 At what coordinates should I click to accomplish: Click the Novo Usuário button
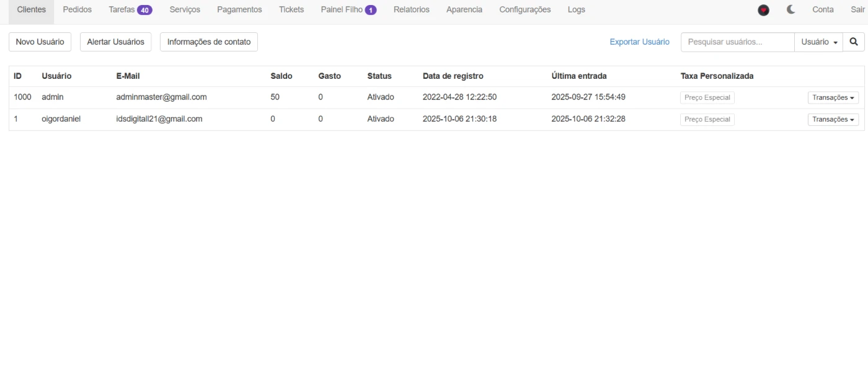[x=40, y=42]
